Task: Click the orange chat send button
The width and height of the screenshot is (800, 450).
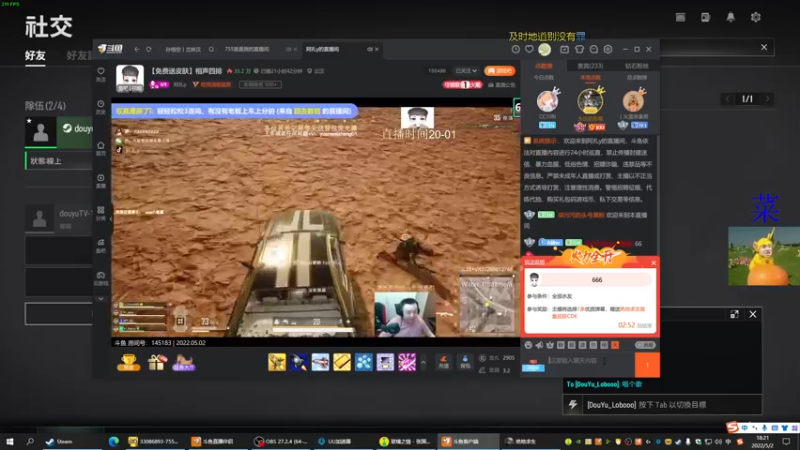Action: (647, 365)
